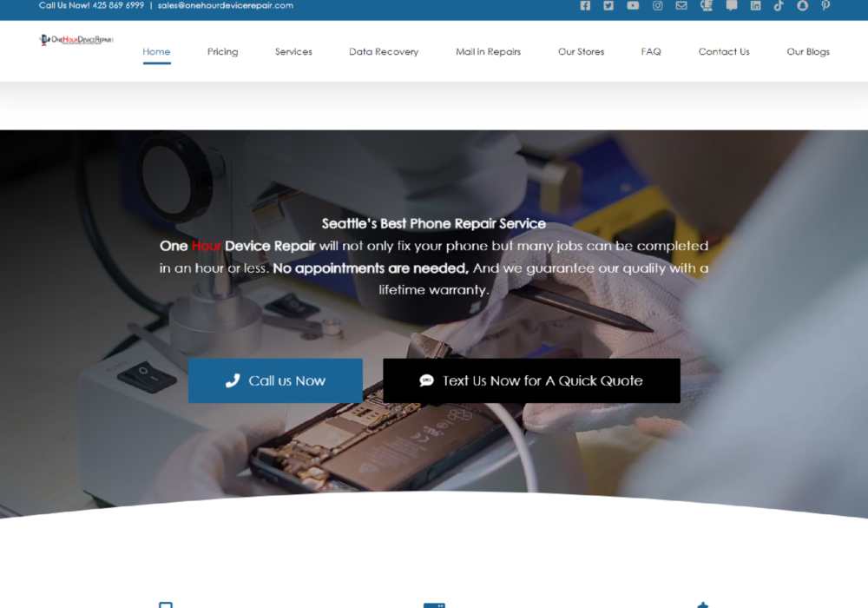This screenshot has height=608, width=868.
Task: Go to Data Recovery page
Action: pos(384,51)
